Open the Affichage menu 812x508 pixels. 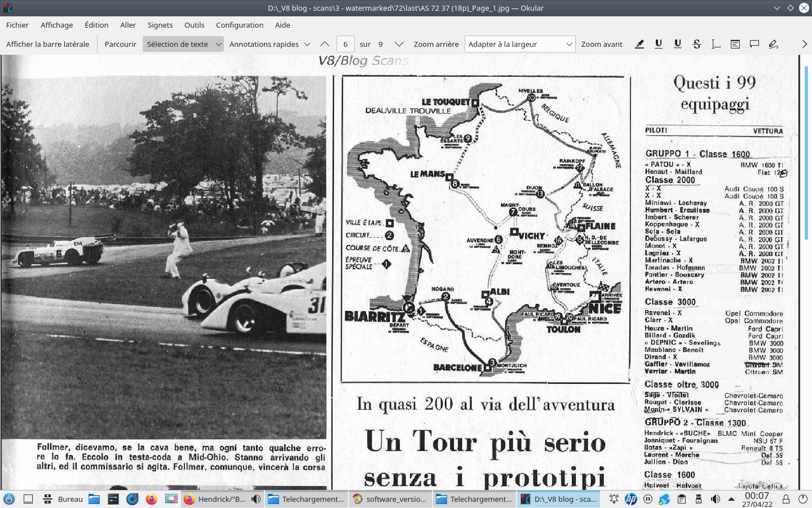pyautogui.click(x=57, y=25)
